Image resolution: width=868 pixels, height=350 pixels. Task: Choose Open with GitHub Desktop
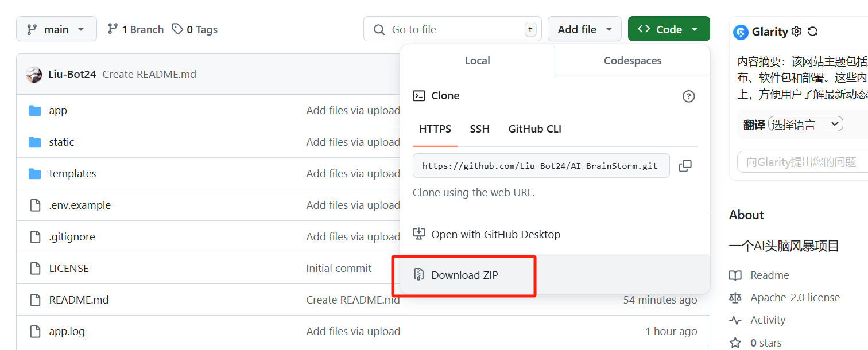tap(495, 234)
